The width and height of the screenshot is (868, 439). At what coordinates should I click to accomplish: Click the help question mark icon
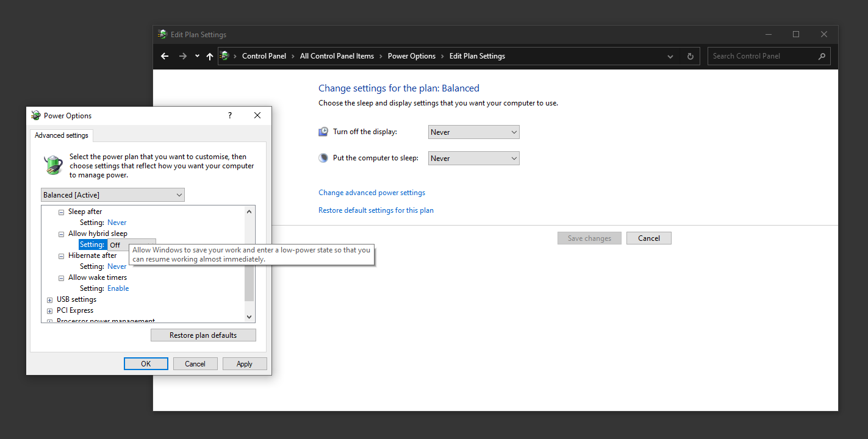[x=230, y=115]
